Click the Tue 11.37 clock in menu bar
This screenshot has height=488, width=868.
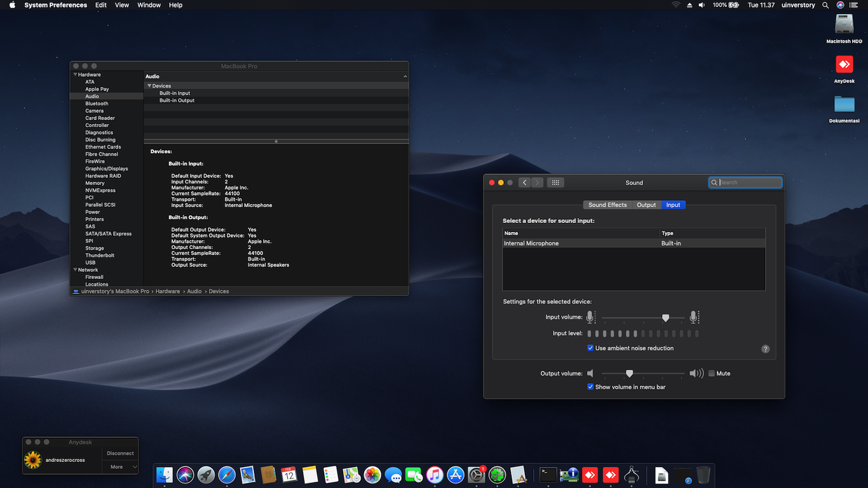pos(761,5)
